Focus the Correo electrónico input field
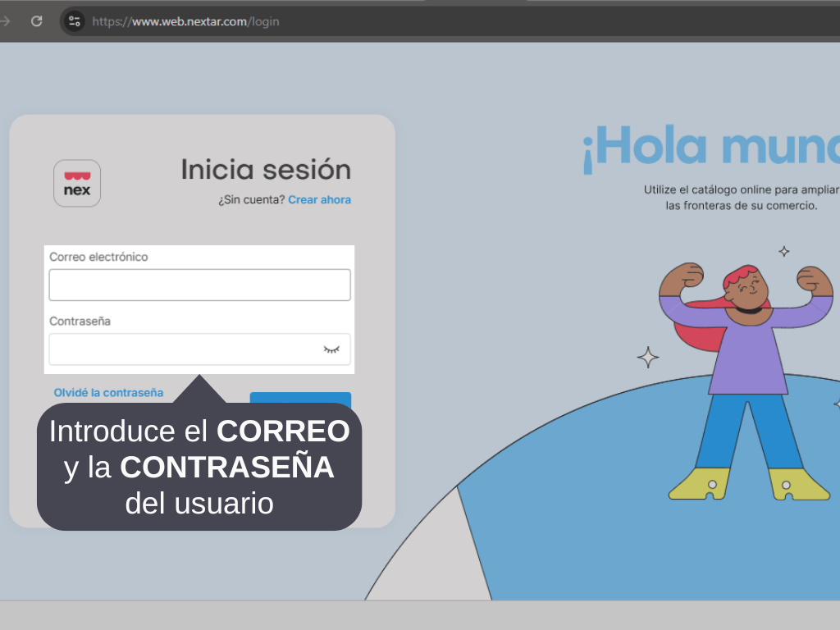The height and width of the screenshot is (630, 840). (x=200, y=285)
